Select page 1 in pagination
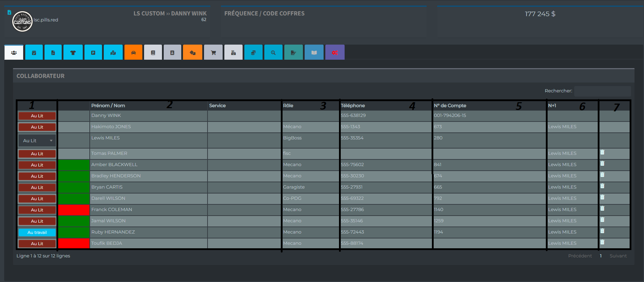This screenshot has height=282, width=644. click(601, 256)
